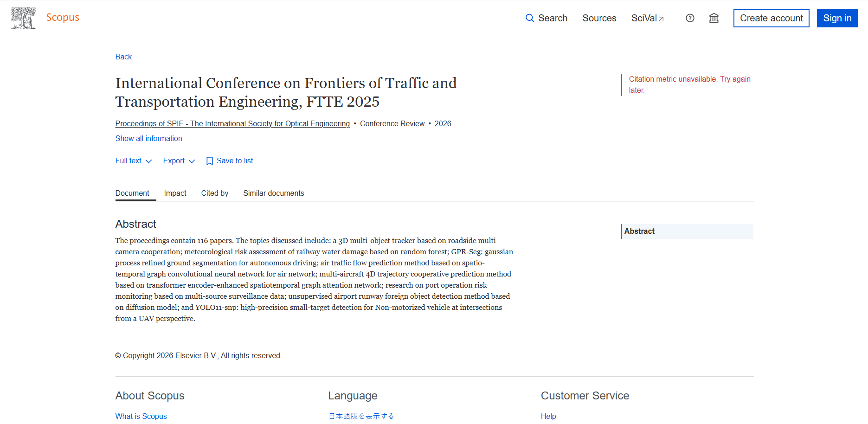Expand Show all information

(x=148, y=138)
